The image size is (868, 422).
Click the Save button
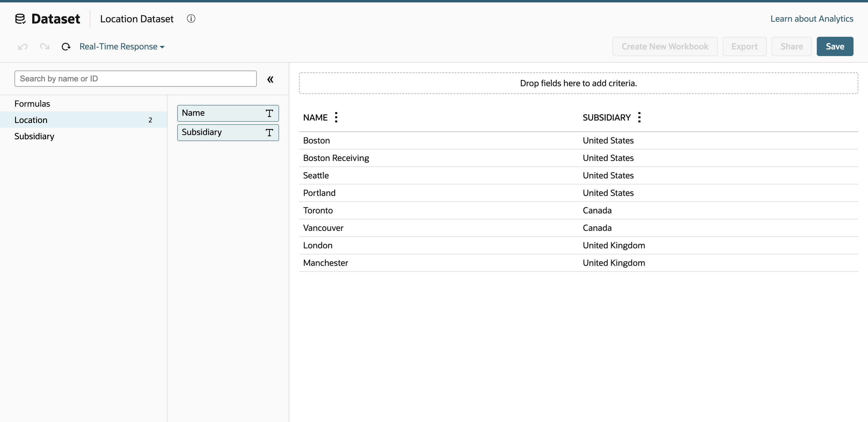pyautogui.click(x=835, y=46)
